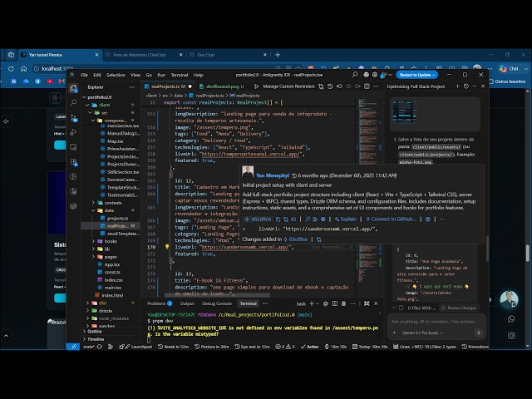Viewport: 532px width, 399px height.
Task: Open the Selection menu
Action: click(x=116, y=75)
